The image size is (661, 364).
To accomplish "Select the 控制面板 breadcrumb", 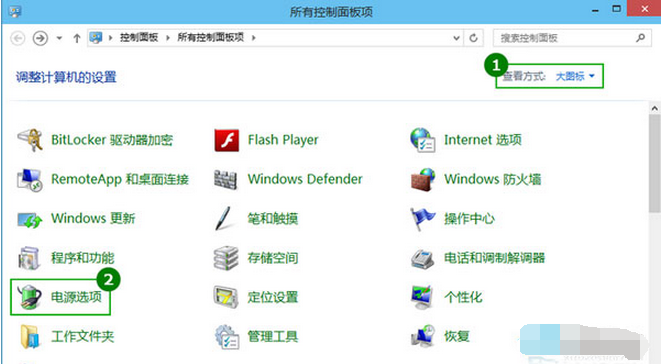I will pyautogui.click(x=139, y=38).
